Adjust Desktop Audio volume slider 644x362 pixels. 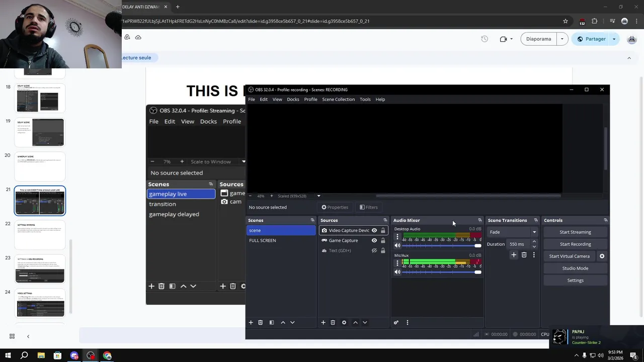[x=441, y=245]
